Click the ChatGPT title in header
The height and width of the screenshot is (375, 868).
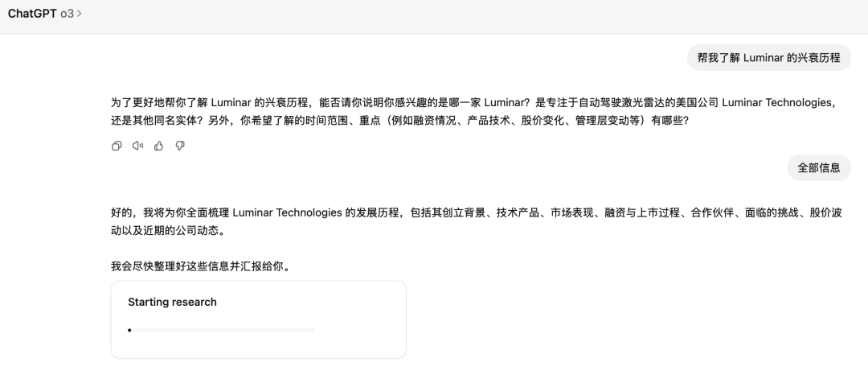pyautogui.click(x=32, y=14)
